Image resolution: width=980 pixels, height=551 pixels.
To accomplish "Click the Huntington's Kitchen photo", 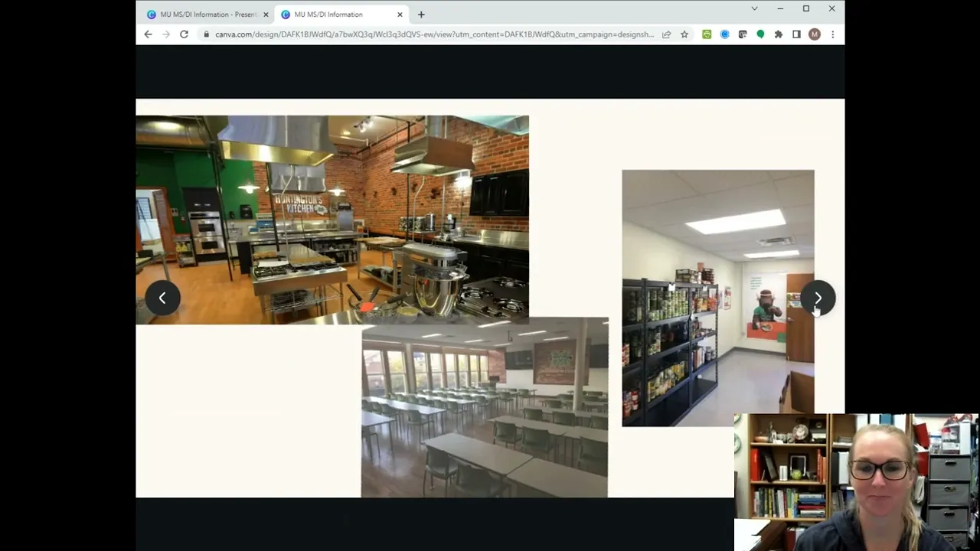I will (x=332, y=218).
